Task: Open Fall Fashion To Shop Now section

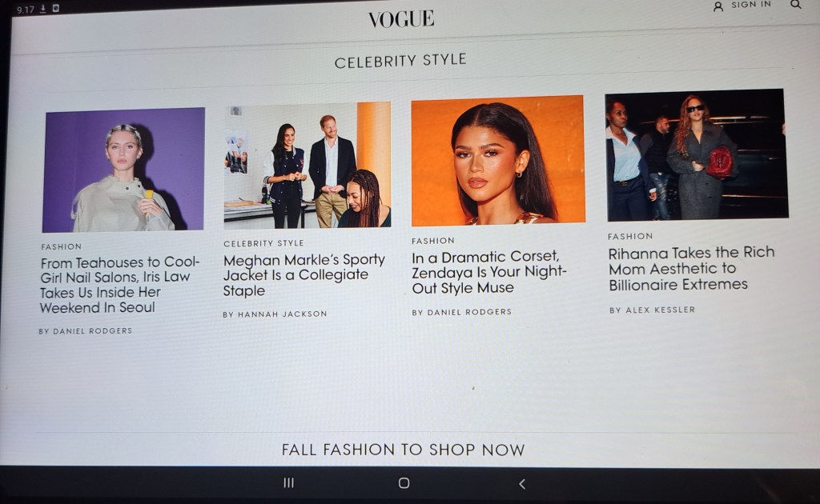Action: (404, 450)
